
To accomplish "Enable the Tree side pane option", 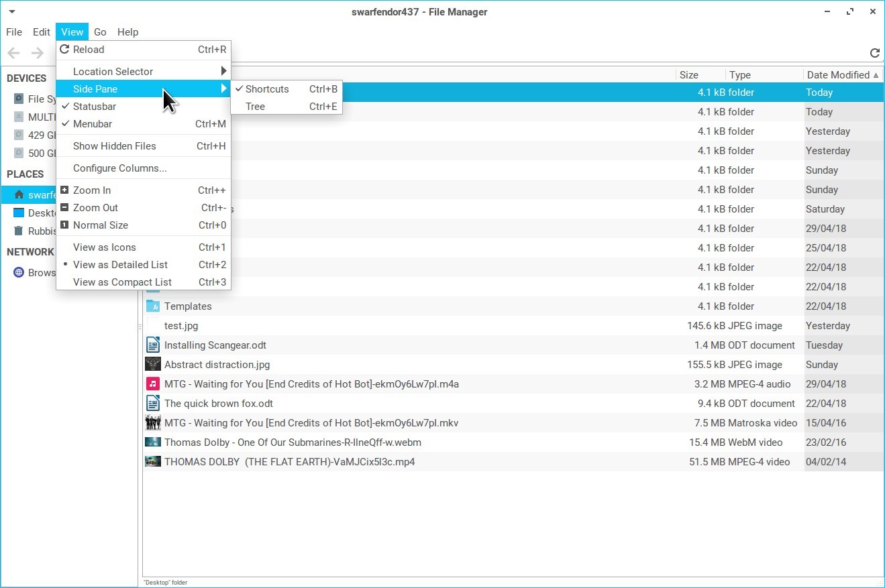I will point(255,107).
